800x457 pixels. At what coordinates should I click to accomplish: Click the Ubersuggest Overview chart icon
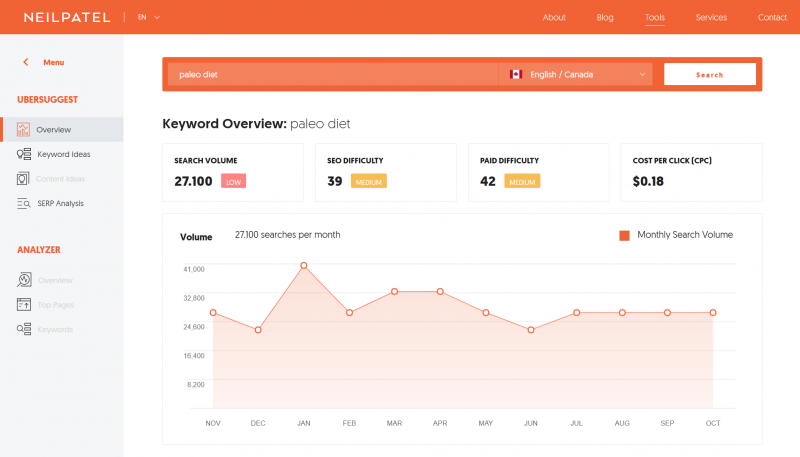(x=23, y=130)
